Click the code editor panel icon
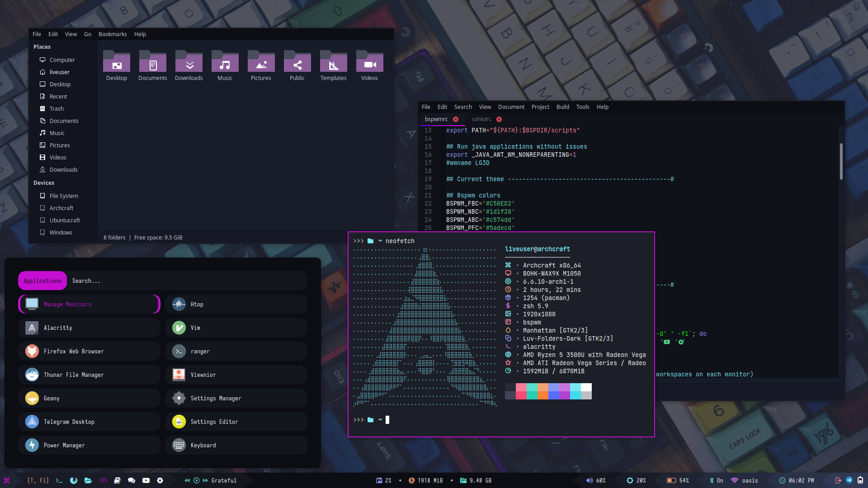The image size is (868, 488). pos(103,480)
